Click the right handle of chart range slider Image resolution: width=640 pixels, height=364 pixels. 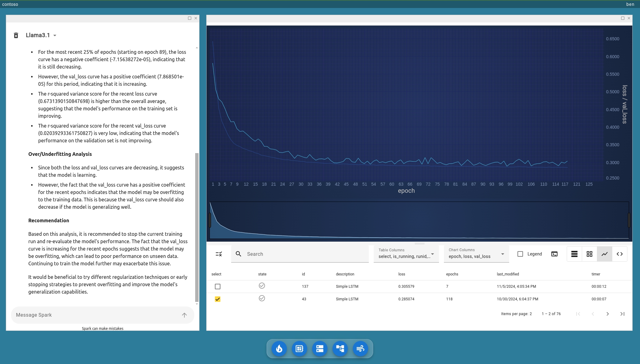coord(629,220)
